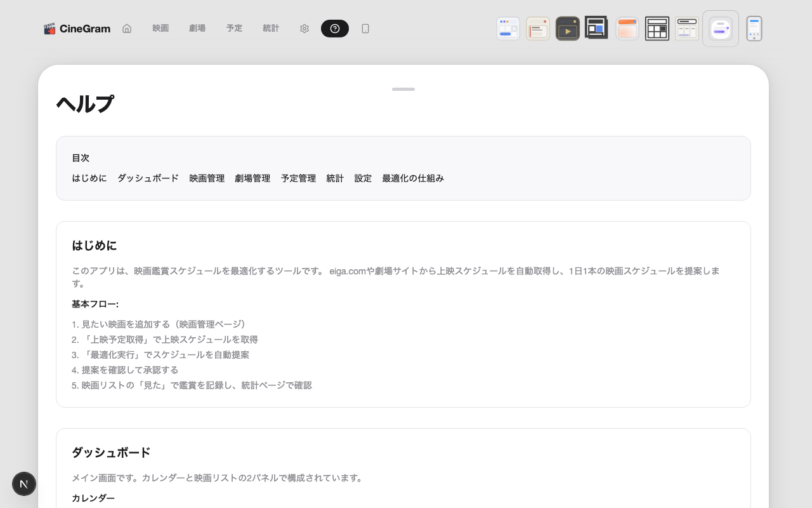Open the 統計 tab in navbar
The height and width of the screenshot is (508, 812).
[x=271, y=29]
